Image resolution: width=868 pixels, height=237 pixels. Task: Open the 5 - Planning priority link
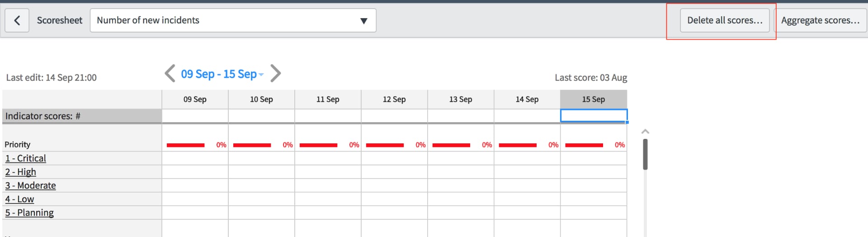coord(29,213)
